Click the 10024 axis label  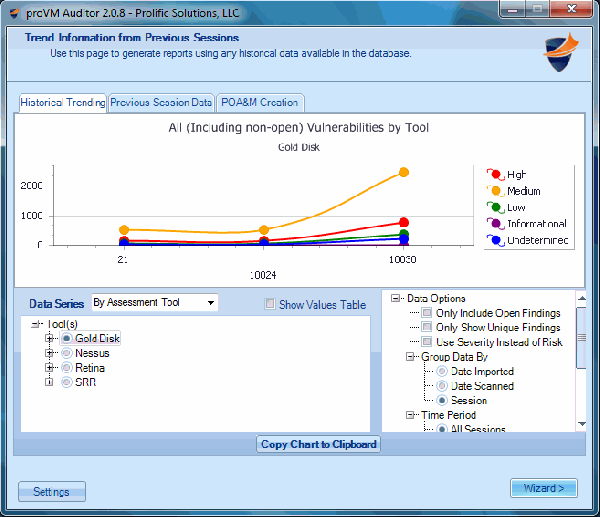click(x=263, y=275)
